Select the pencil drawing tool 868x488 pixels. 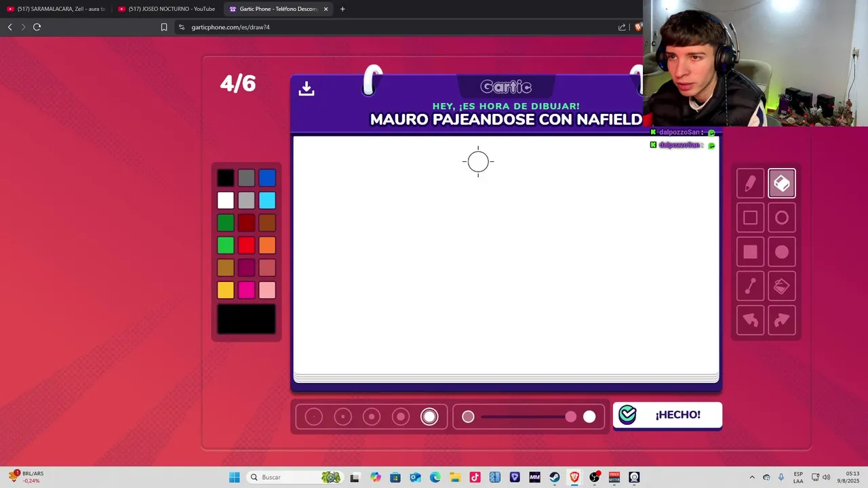click(750, 183)
